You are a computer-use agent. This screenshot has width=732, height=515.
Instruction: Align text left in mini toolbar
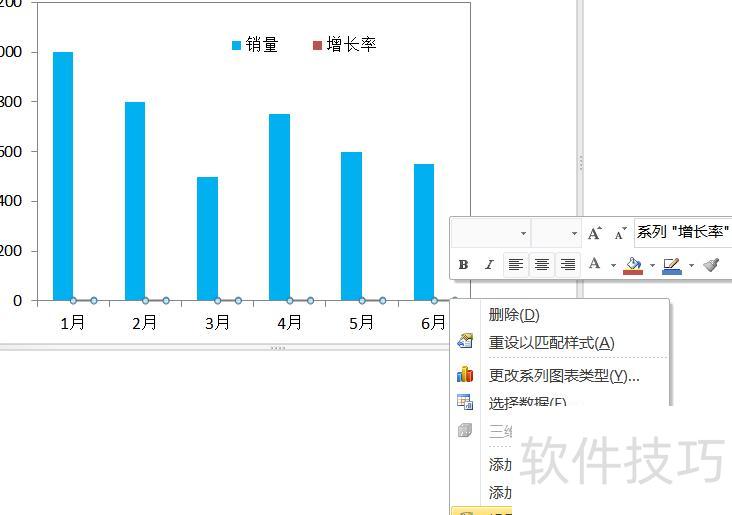coord(515,265)
